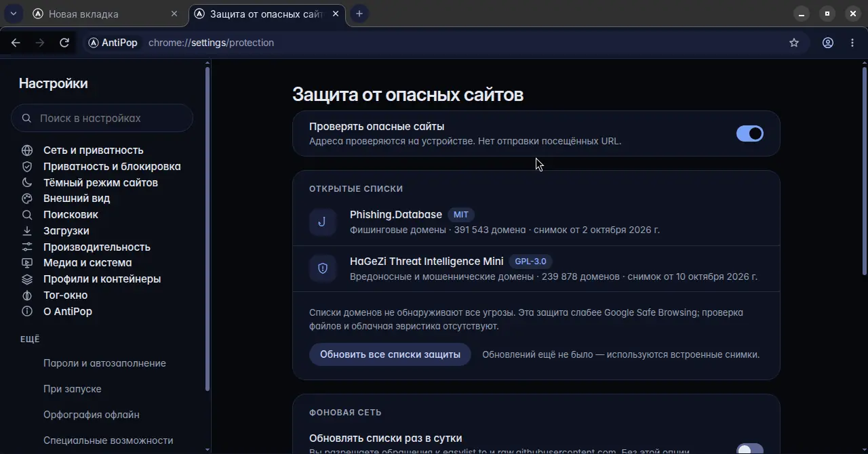Image resolution: width=868 pixels, height=454 pixels.
Task: Open Tor-окно settings section
Action: [x=65, y=295]
